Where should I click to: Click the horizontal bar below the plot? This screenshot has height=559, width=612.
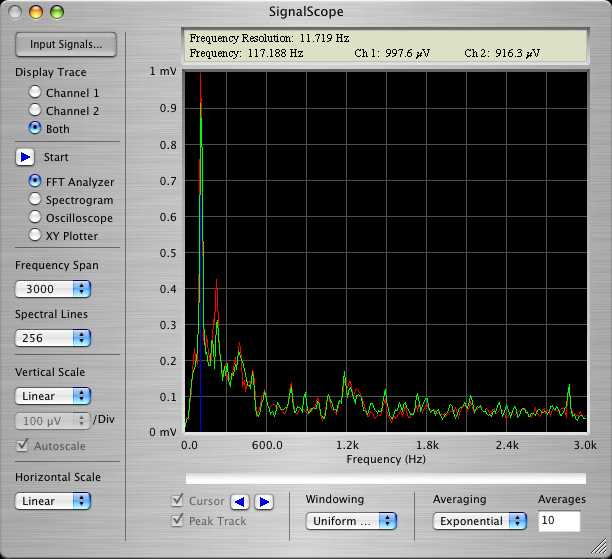pos(386,478)
